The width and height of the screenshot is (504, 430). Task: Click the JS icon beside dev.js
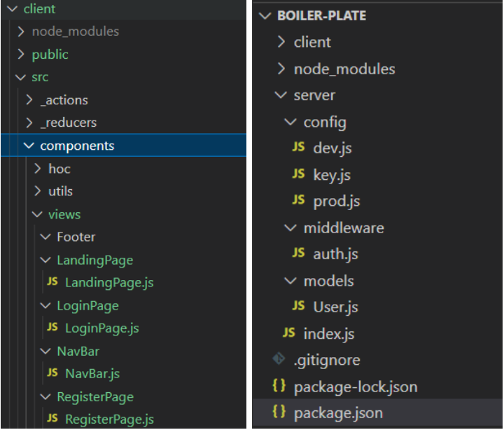(x=298, y=146)
